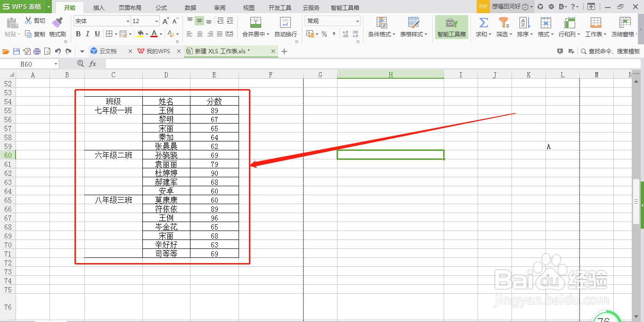
Task: Open the 云服务 (Cloud Service) tab
Action: 311,8
